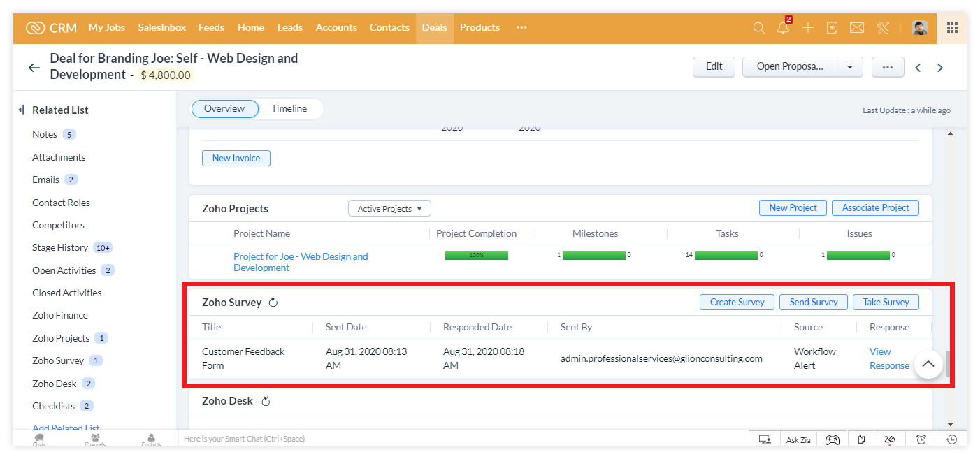Go to next record chevron
The image size is (980, 459).
coord(940,68)
